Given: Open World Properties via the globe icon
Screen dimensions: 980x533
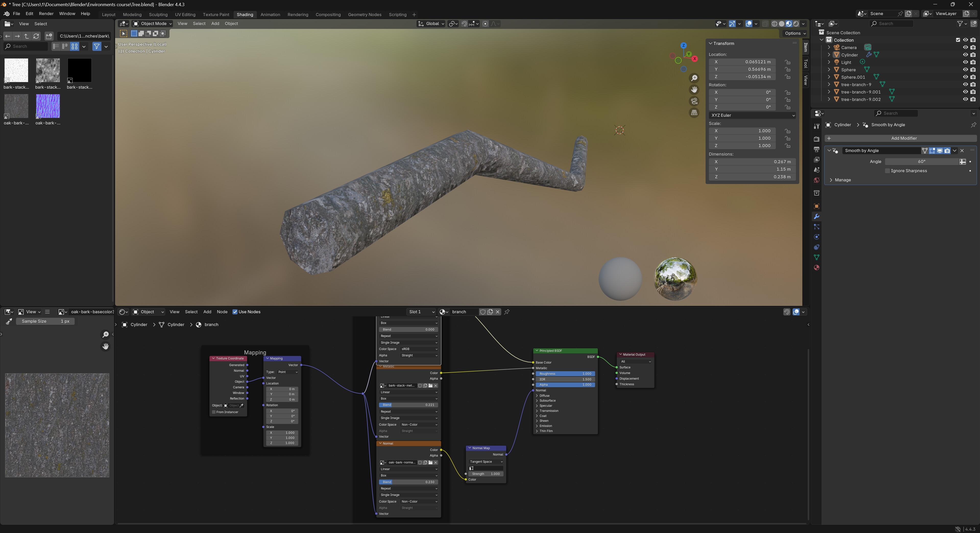Looking at the screenshot, I should (x=816, y=180).
